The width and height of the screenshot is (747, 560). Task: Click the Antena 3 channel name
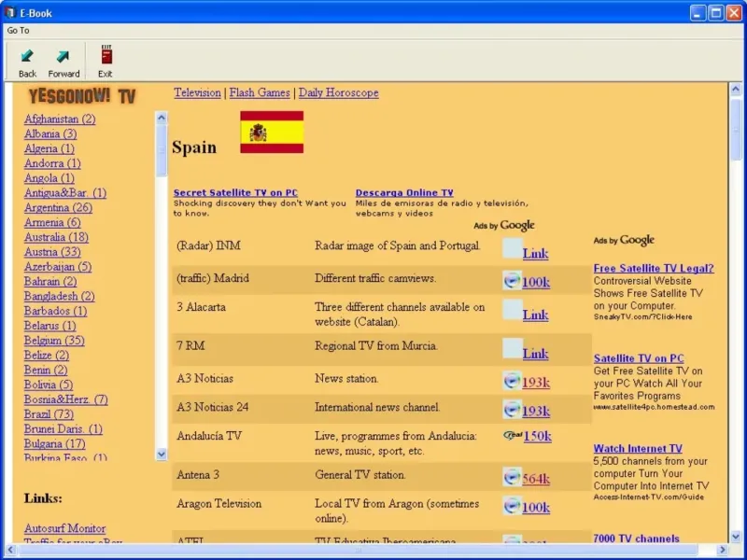click(x=198, y=475)
